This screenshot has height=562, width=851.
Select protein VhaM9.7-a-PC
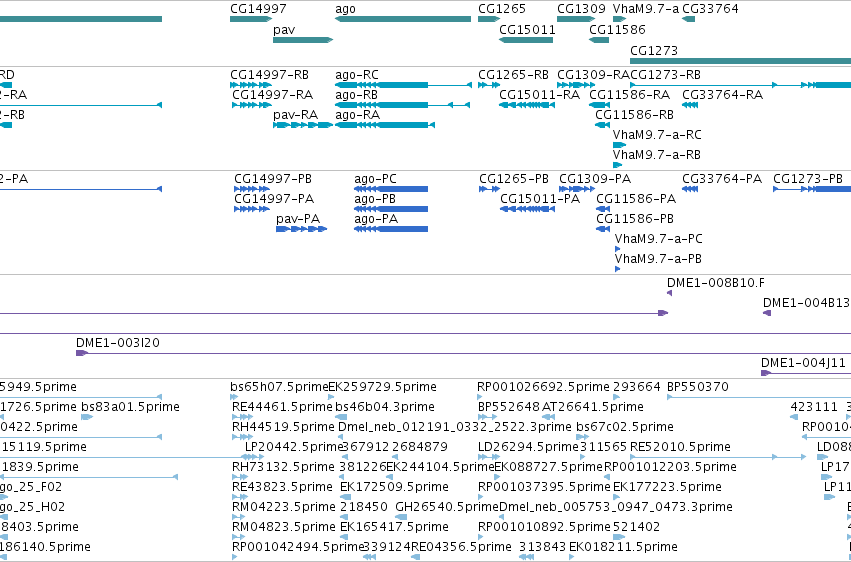(618, 250)
